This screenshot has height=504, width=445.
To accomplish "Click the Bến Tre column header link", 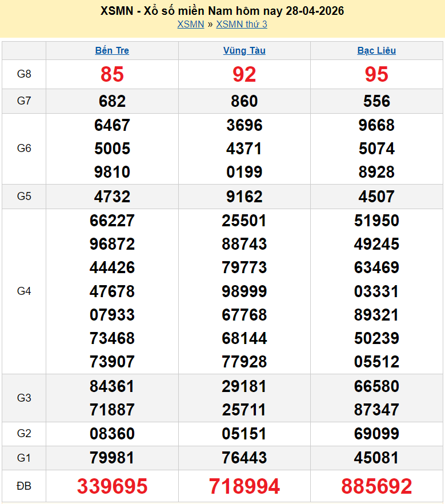I will (x=112, y=50).
